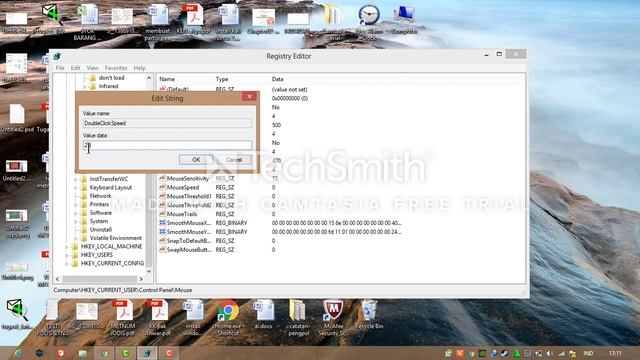Expand the HKEY_LOCAL_MACHINE tree node

[x=67, y=247]
